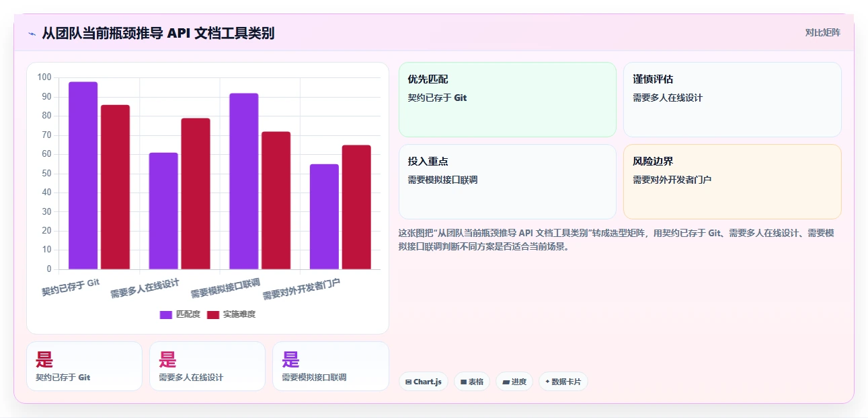Select the 表格 chip

pos(472,382)
